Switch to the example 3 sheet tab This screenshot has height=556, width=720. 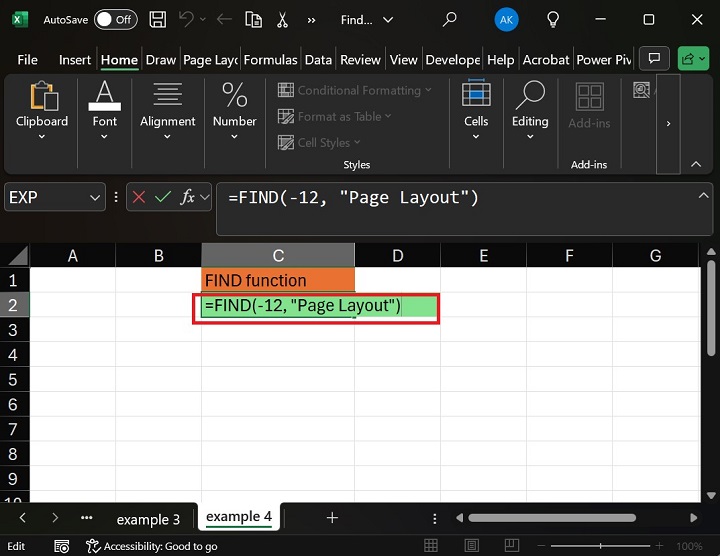coord(148,519)
